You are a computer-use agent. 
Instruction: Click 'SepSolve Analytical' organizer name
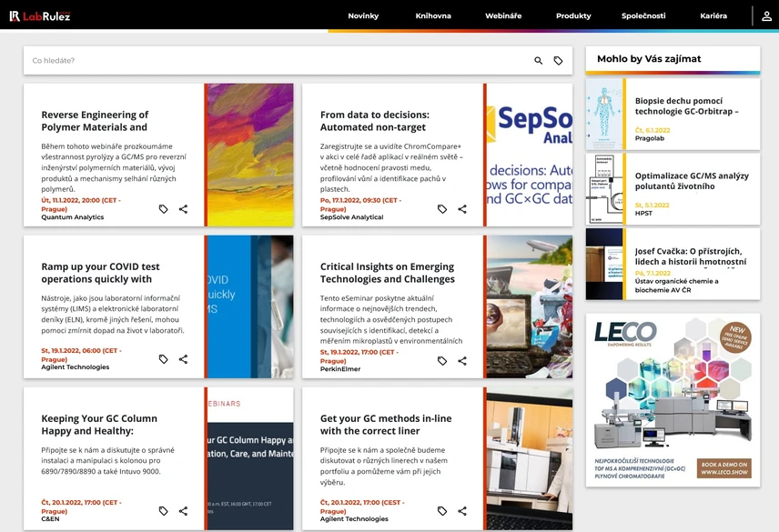click(x=352, y=217)
